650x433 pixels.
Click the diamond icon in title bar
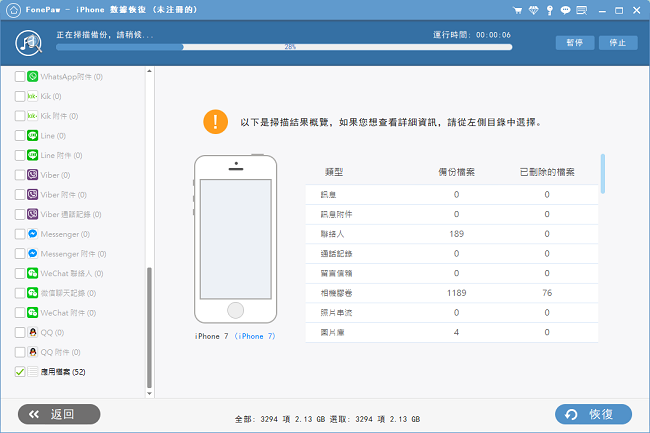534,10
